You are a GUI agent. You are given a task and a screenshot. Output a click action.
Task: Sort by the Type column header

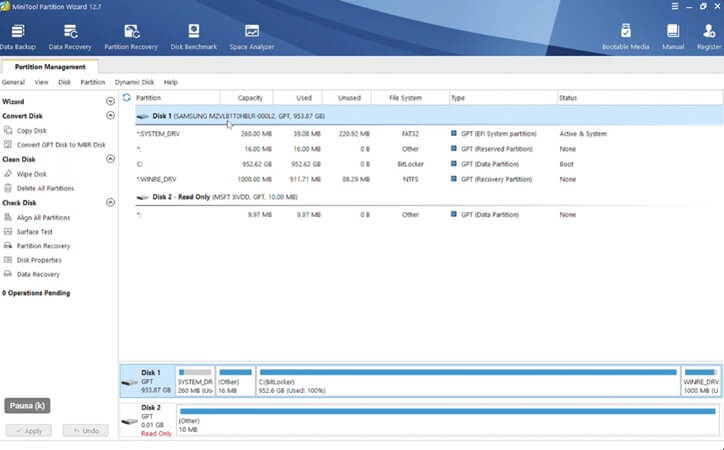tap(503, 98)
